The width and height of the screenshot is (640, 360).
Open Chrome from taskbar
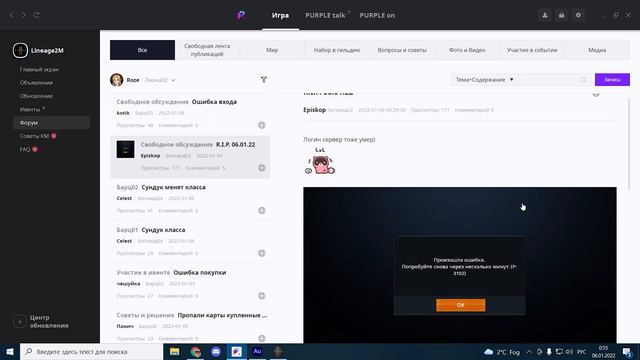[196, 351]
